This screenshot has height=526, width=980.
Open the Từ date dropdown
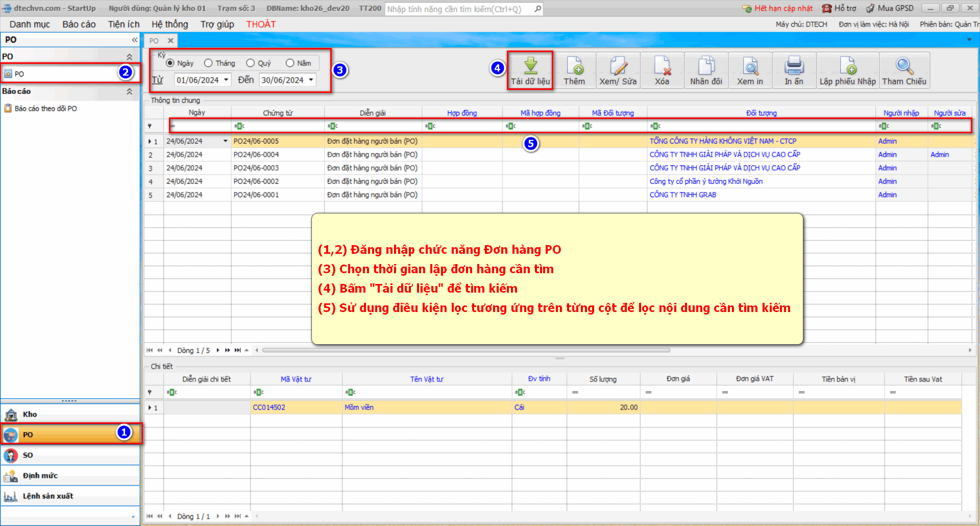pos(226,80)
